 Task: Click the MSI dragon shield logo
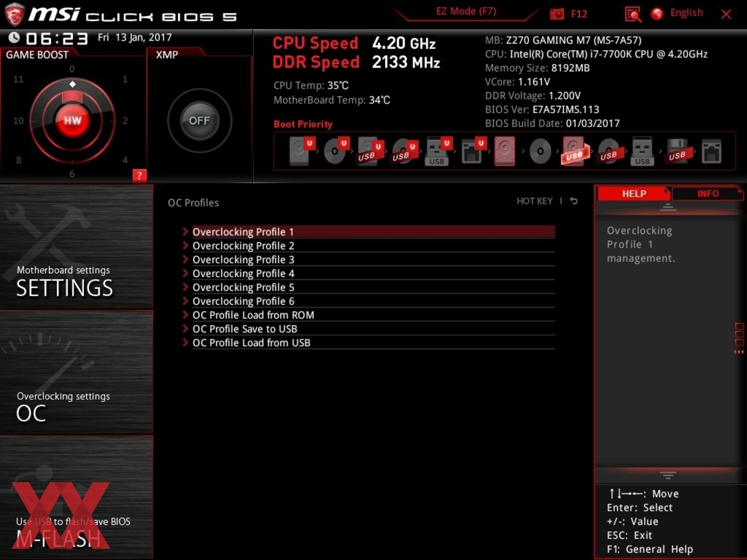pyautogui.click(x=14, y=14)
